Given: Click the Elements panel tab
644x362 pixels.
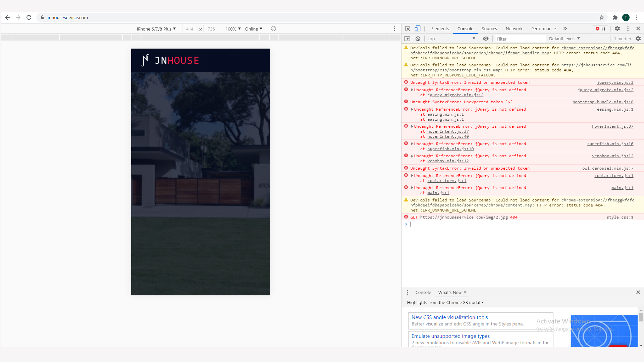Looking at the screenshot, I should coord(440,28).
